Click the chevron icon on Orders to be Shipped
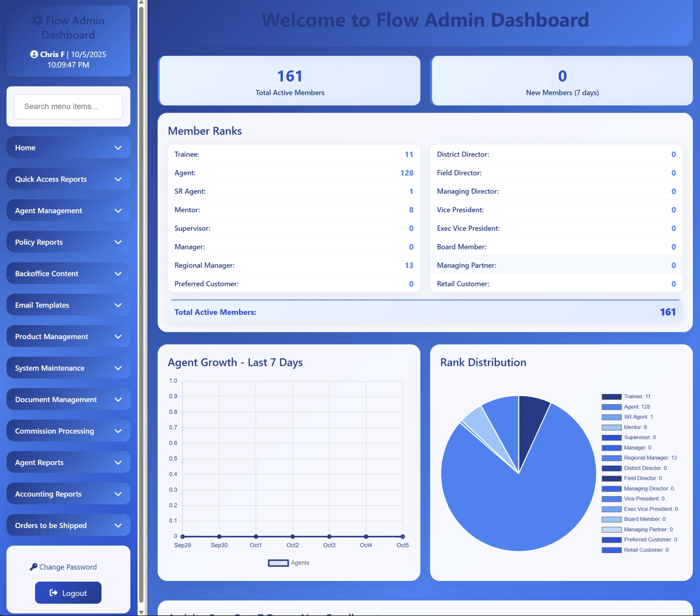 [x=118, y=525]
